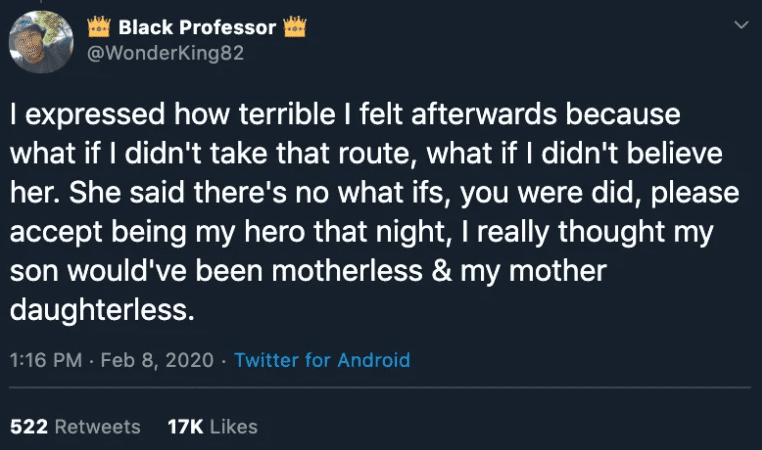The width and height of the screenshot is (762, 450).
Task: View the 17K Likes list
Action: 212,427
